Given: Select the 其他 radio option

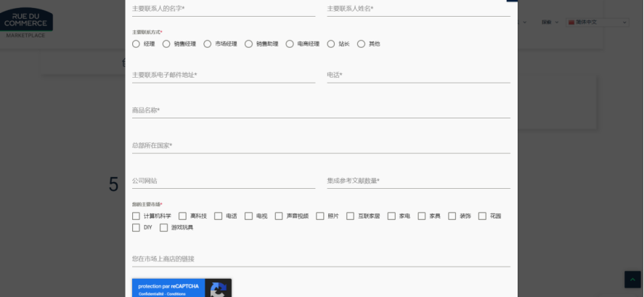Looking at the screenshot, I should [x=361, y=44].
